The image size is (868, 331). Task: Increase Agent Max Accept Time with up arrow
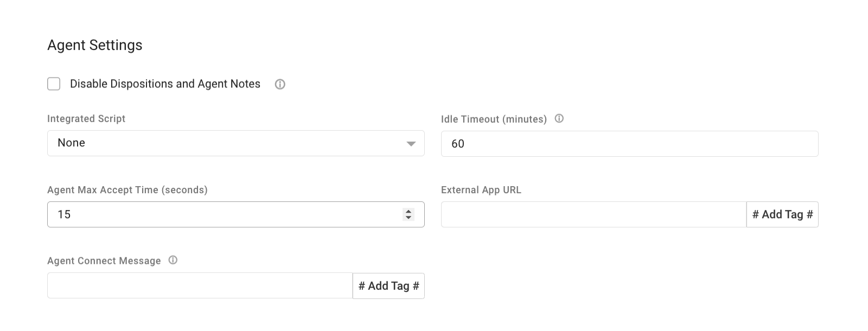[409, 211]
